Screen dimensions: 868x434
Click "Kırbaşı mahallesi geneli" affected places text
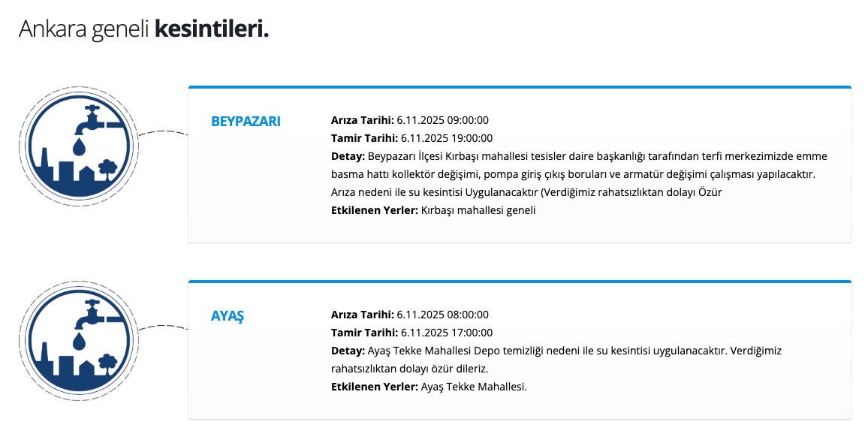point(478,210)
